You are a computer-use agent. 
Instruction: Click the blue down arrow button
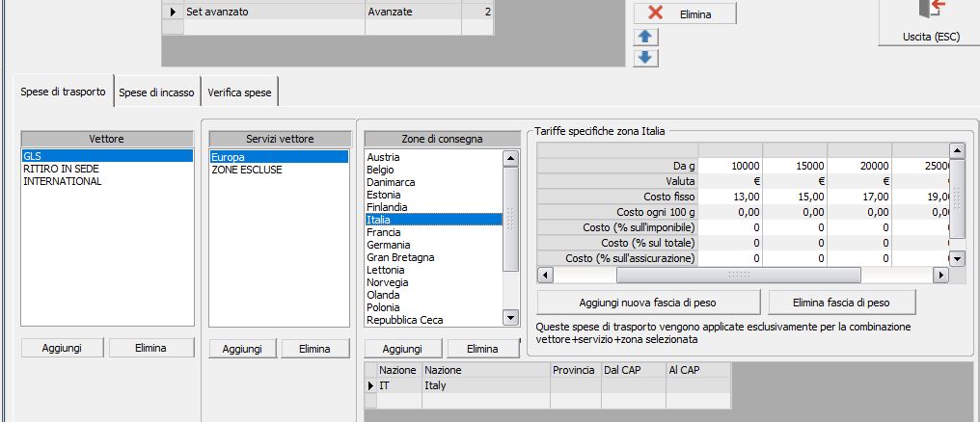[x=645, y=58]
